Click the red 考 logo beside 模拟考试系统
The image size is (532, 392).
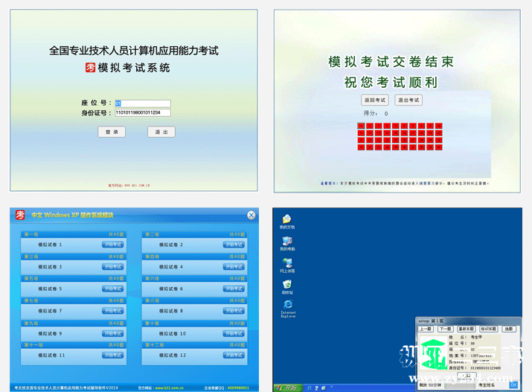(90, 68)
